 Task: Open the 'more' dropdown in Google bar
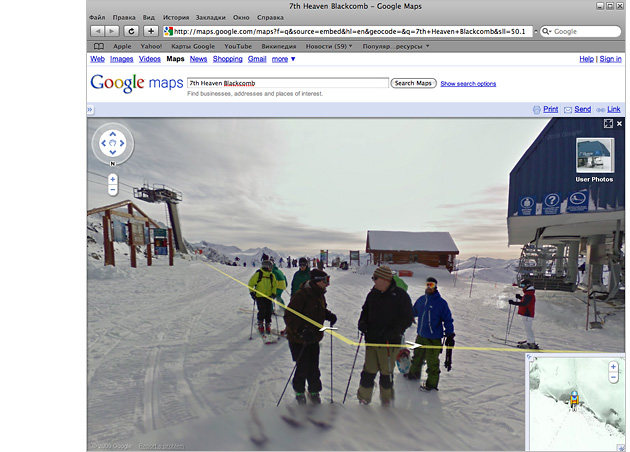pyautogui.click(x=284, y=59)
